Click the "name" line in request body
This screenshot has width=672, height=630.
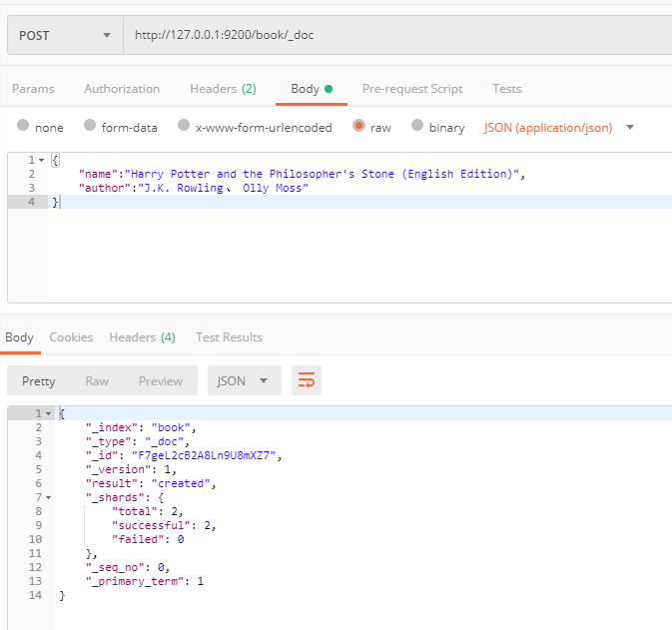(x=302, y=174)
